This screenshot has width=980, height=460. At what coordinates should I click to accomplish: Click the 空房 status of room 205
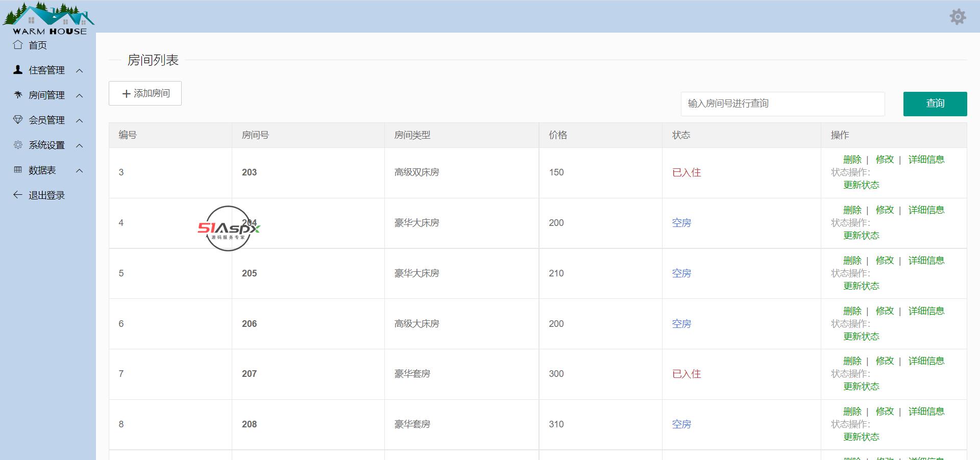(681, 273)
